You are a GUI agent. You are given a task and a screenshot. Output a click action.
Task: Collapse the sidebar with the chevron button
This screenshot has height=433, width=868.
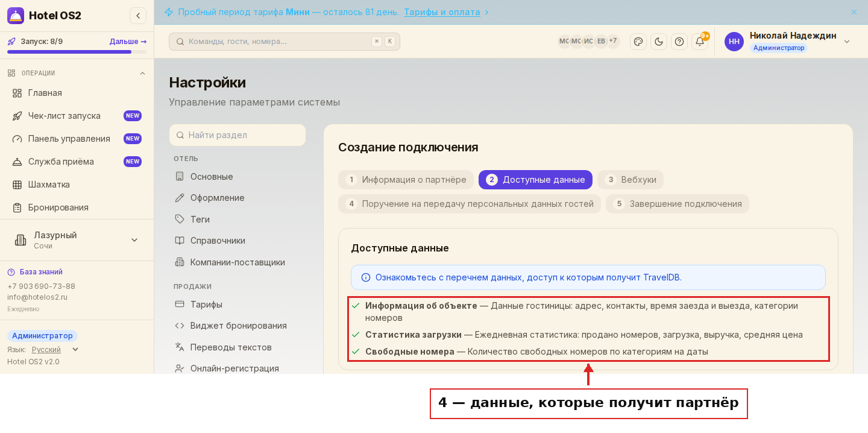tap(138, 16)
